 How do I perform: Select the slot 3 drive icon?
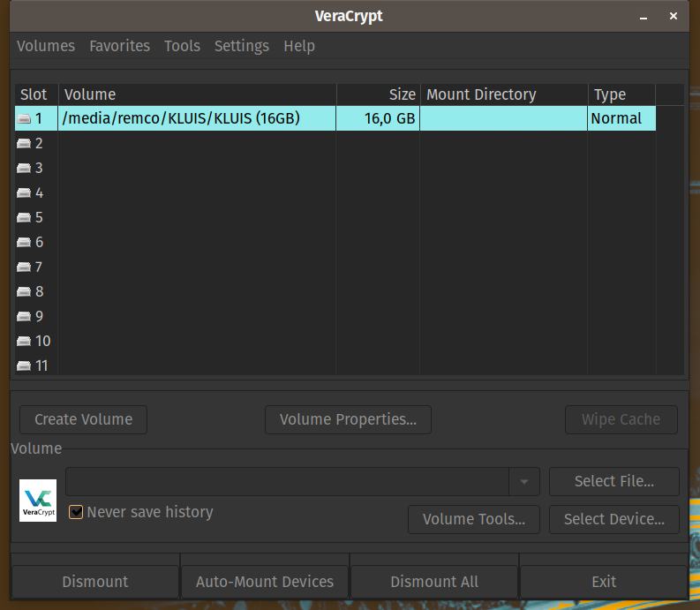coord(24,168)
